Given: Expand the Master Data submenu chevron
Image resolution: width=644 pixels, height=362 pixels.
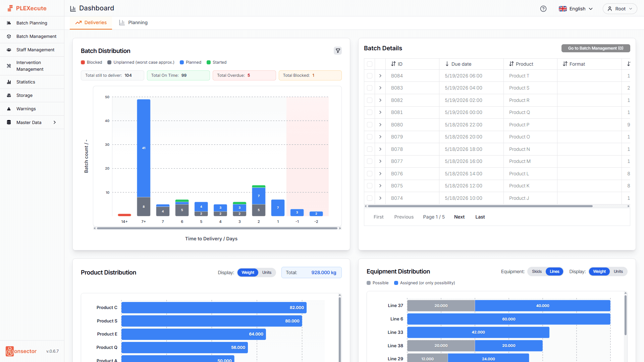Looking at the screenshot, I should [55, 122].
